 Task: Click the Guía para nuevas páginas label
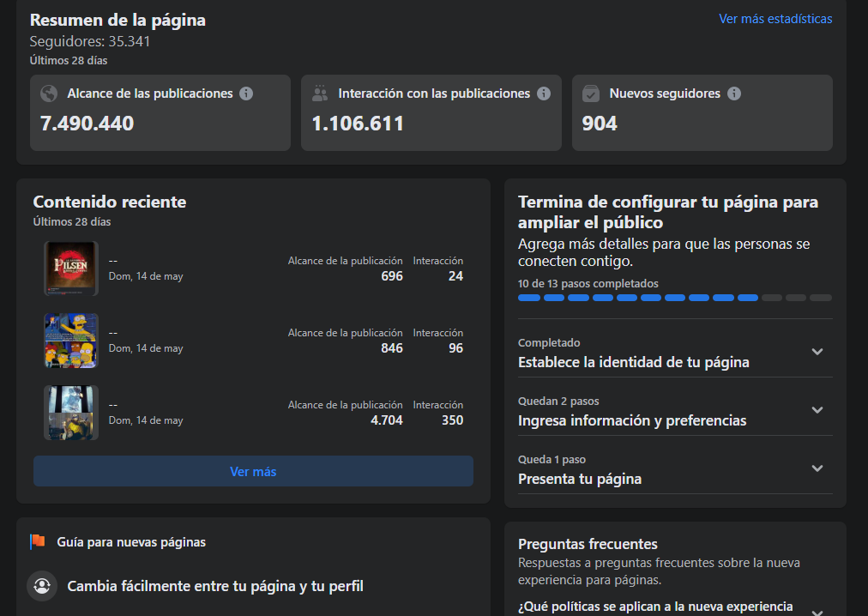point(131,541)
